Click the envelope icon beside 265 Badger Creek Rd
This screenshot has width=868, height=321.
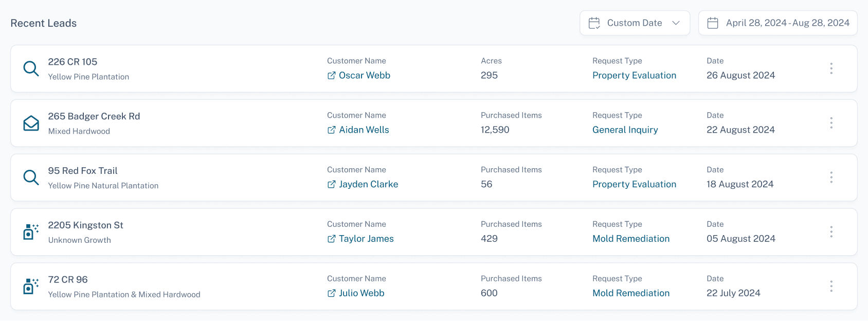31,123
